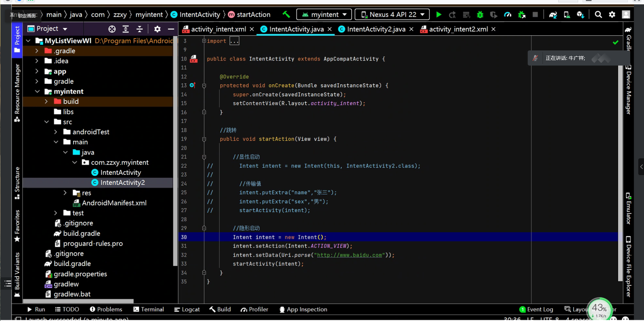Click Collapse All icon in Project panel
The width and height of the screenshot is (644, 321).
(x=140, y=29)
